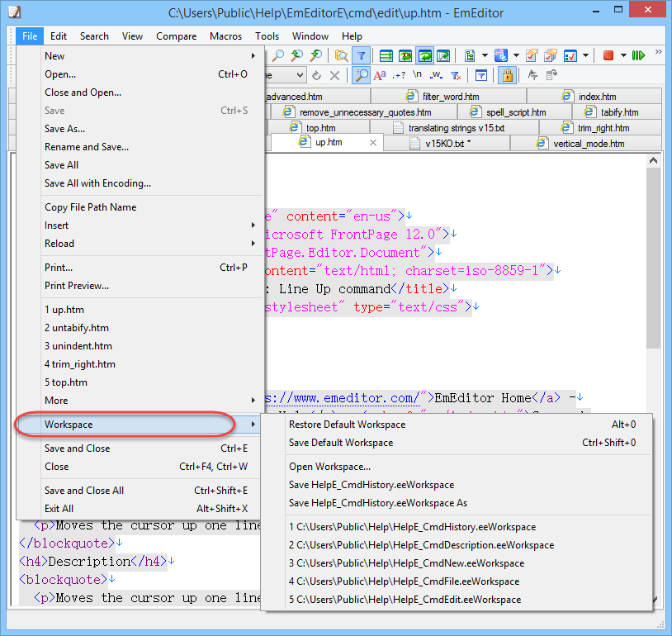Viewport: 672px width, 636px height.
Task: Toggle whole word (w) filter option
Action: pos(436,75)
